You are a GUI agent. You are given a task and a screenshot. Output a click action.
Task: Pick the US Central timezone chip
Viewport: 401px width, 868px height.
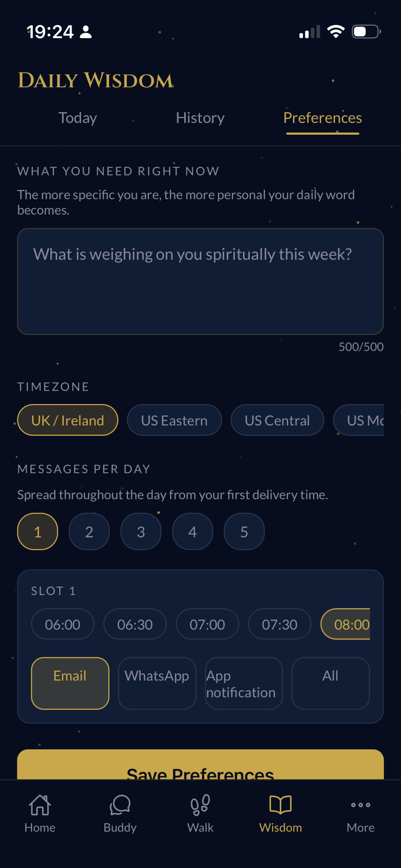(277, 420)
